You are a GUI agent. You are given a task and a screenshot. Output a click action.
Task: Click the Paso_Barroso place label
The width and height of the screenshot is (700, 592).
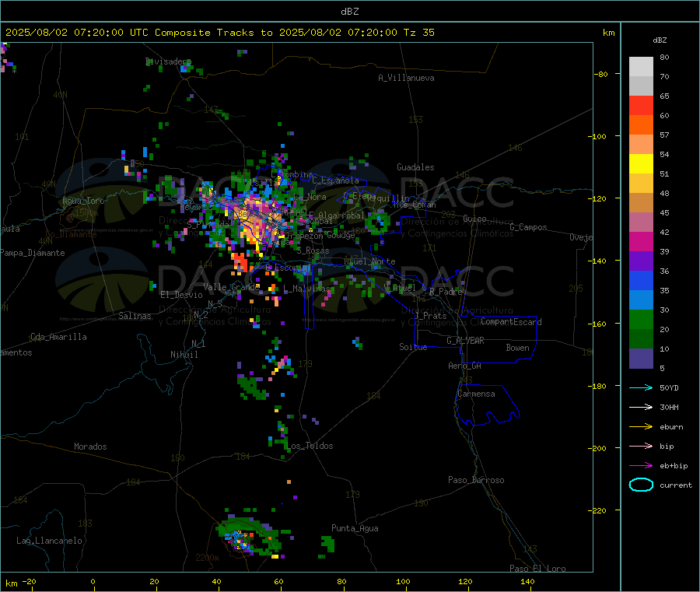point(476,480)
